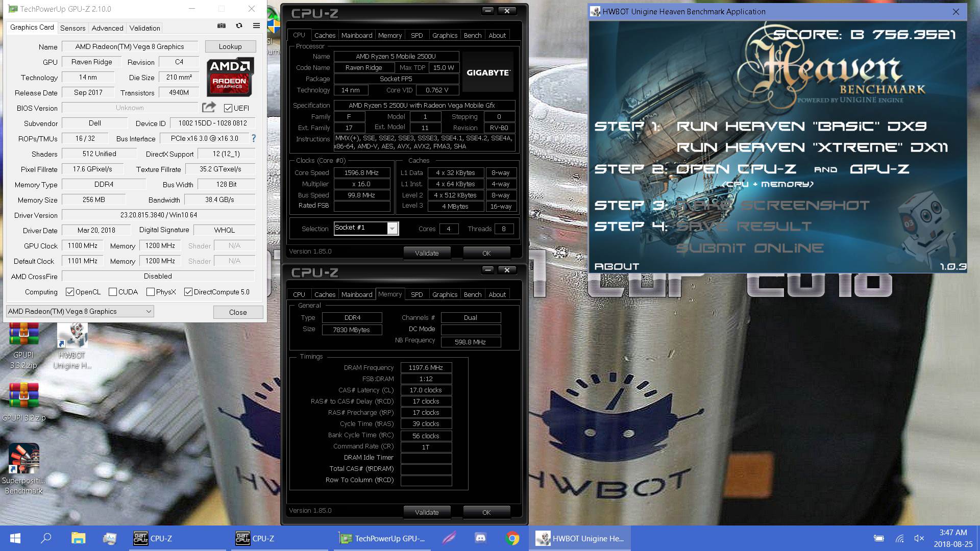980x551 pixels.
Task: Open SPD tab in bottom CPU-Z window
Action: [416, 294]
